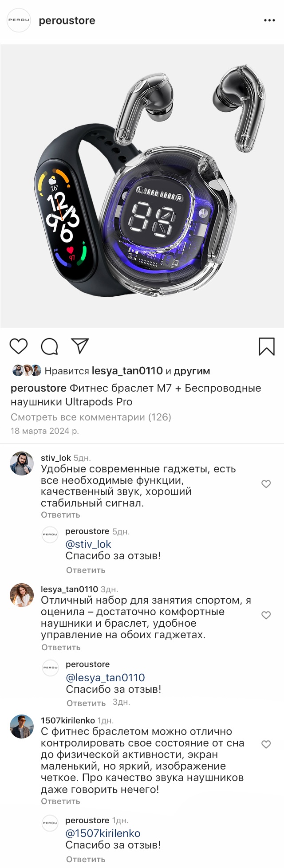
Task: Share the post via paper plane icon
Action: (x=80, y=346)
